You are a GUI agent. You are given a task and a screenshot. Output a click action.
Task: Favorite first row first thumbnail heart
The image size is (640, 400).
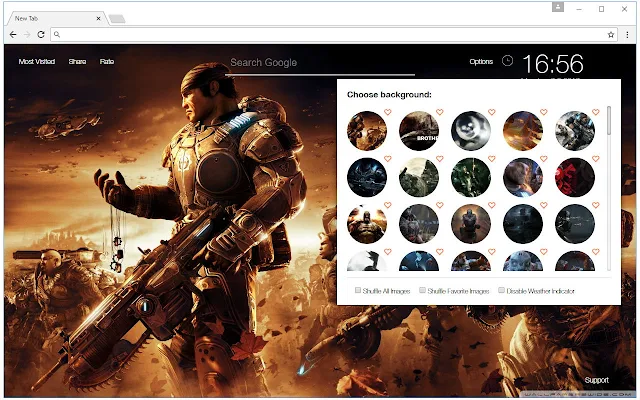387,112
